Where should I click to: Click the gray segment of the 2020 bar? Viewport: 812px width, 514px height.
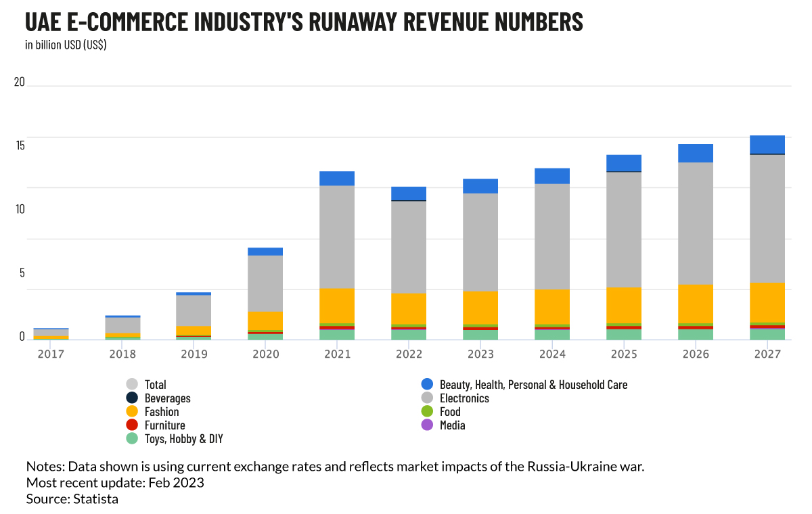click(x=265, y=283)
